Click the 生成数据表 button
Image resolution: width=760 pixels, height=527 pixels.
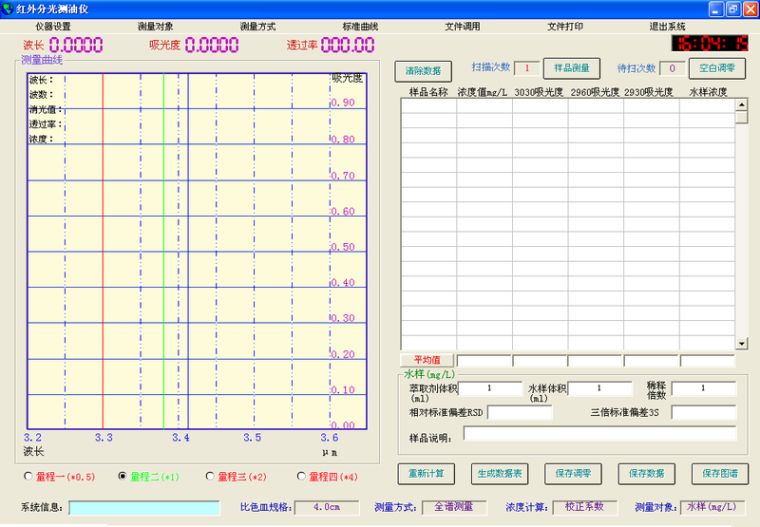(x=499, y=473)
